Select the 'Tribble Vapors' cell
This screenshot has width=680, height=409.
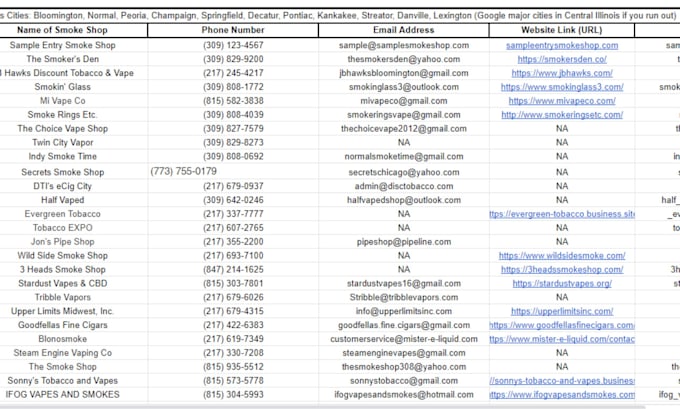tap(73, 297)
